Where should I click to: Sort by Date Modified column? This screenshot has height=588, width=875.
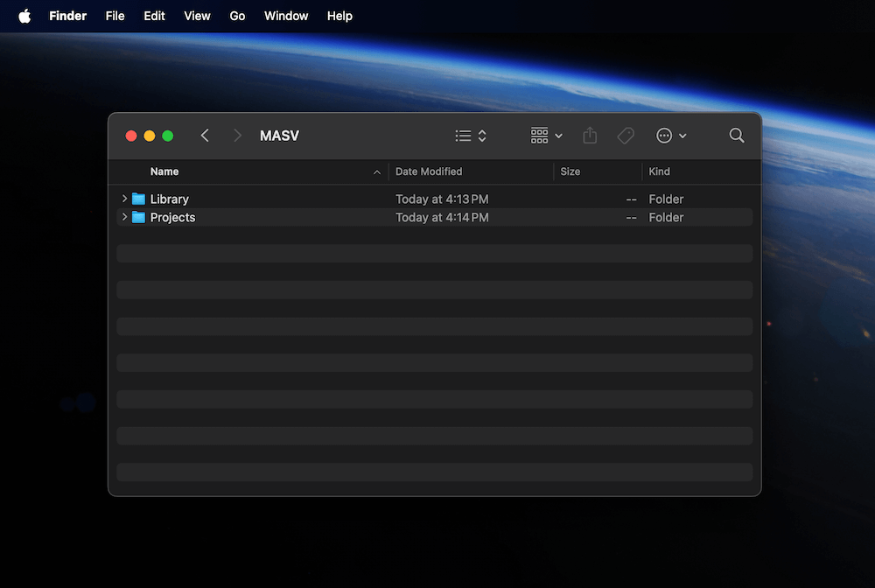tap(429, 171)
